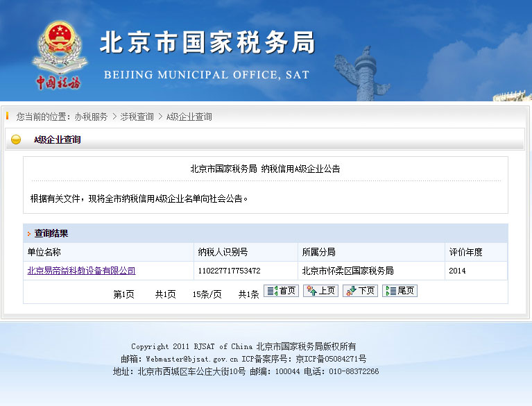Viewport: 532px width, 406px height.
Task: Select A级企业查询 breadcrumb item
Action: pos(189,117)
